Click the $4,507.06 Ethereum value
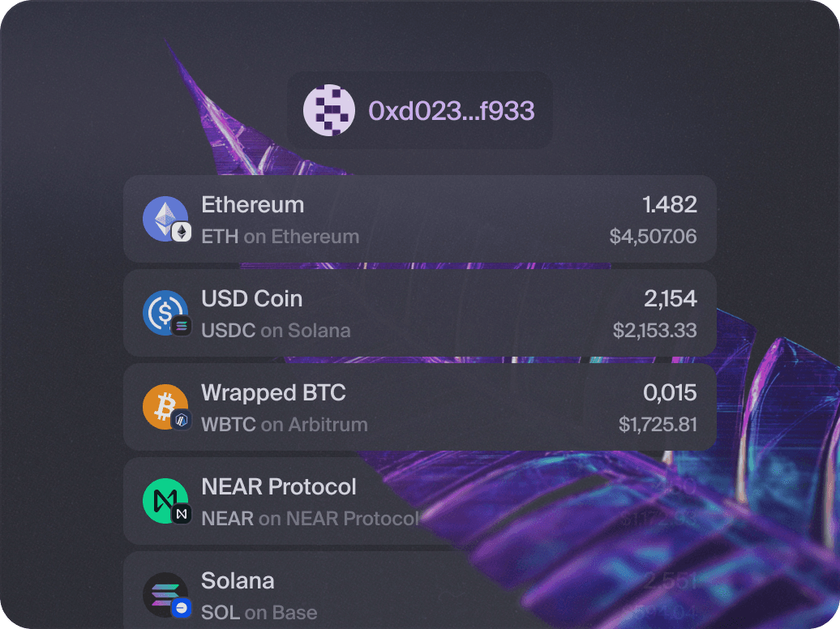 point(653,236)
